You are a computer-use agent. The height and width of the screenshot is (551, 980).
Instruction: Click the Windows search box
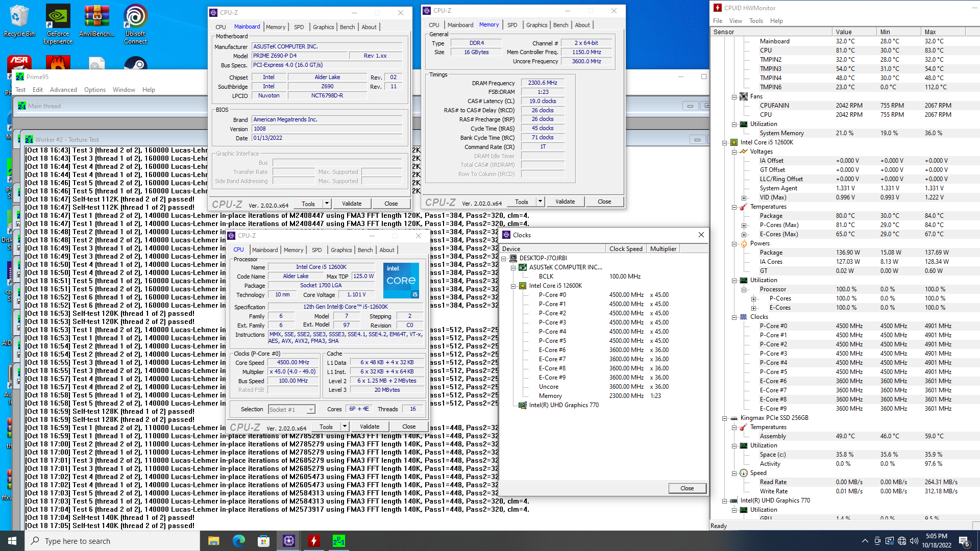(x=112, y=541)
